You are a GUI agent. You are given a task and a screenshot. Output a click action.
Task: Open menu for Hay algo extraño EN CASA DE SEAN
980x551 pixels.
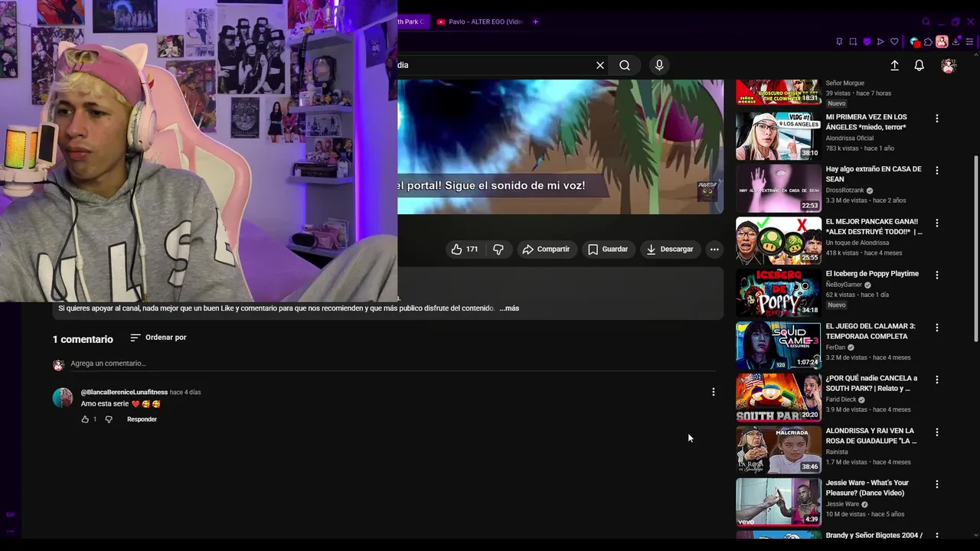tap(936, 171)
